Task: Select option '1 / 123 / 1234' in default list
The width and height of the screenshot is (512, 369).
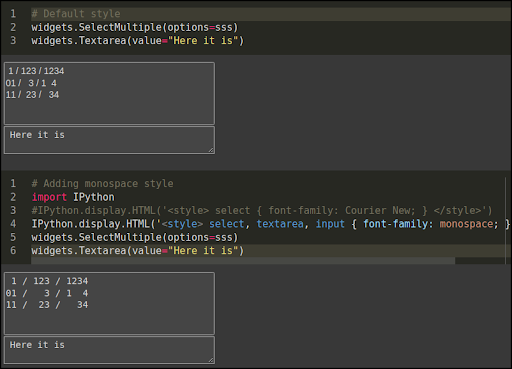Action: pos(109,71)
